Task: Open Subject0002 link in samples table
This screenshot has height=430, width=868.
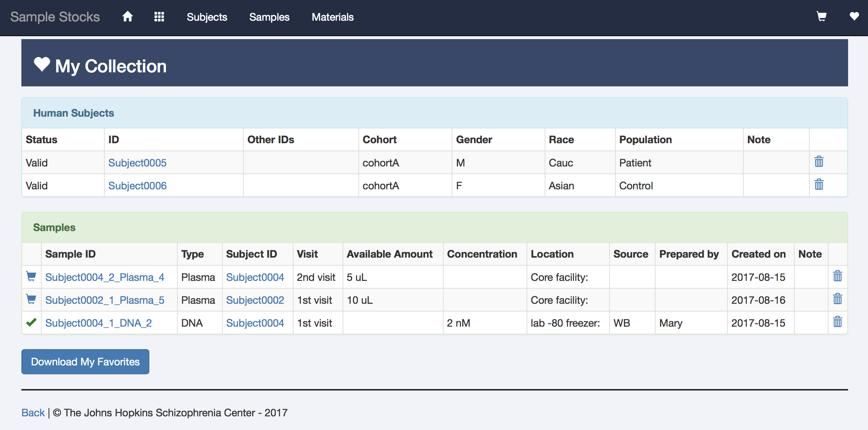Action: click(x=255, y=300)
